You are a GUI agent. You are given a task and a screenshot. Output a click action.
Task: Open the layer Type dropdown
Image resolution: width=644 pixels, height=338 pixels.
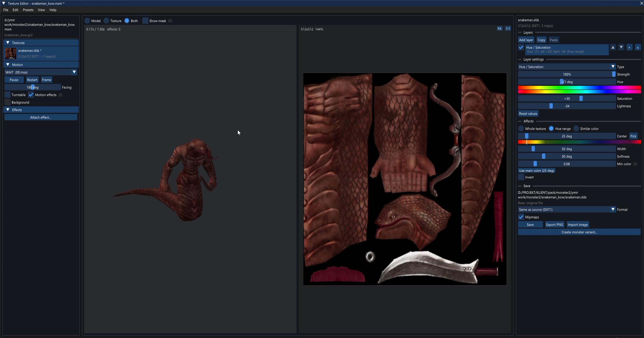(567, 67)
